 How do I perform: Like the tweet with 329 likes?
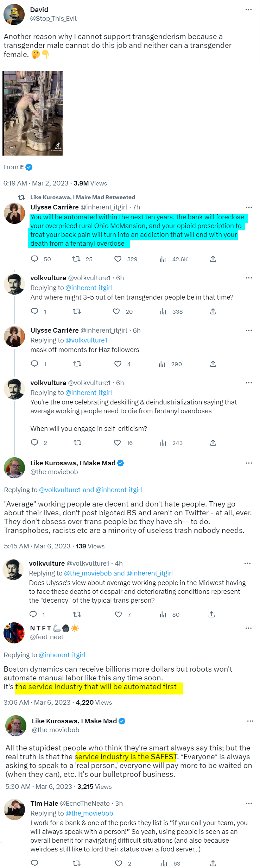point(118,259)
